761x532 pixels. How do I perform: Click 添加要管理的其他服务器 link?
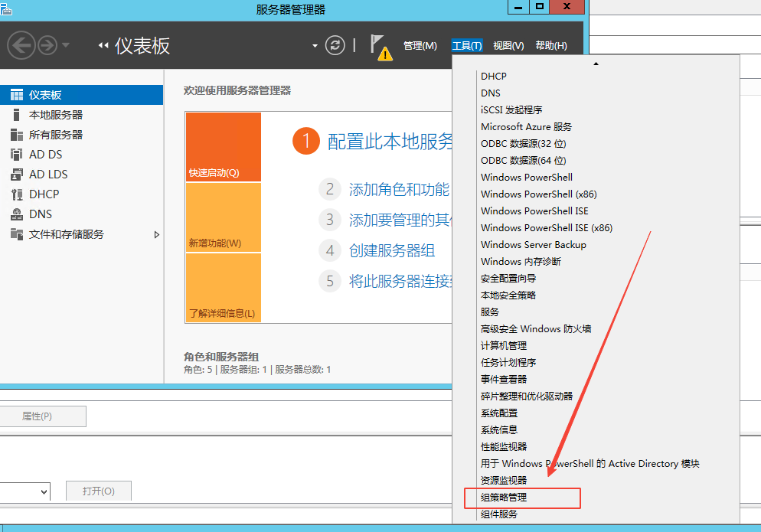click(x=400, y=220)
